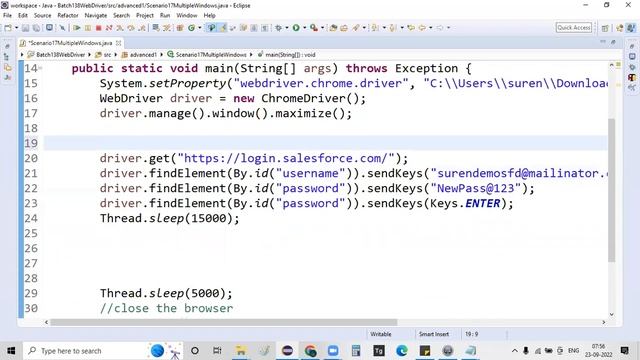The height and width of the screenshot is (360, 640).
Task: Open the External Tools dropdown arrow
Action: [x=322, y=28]
